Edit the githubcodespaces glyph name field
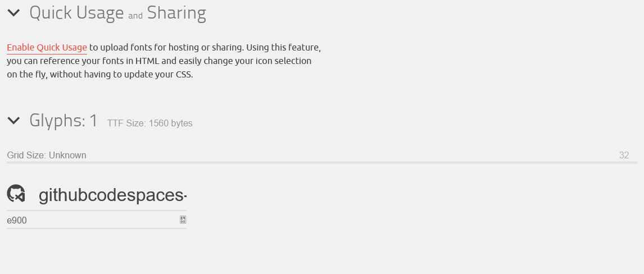Screen dimensions: 644x274 pyautogui.click(x=112, y=195)
